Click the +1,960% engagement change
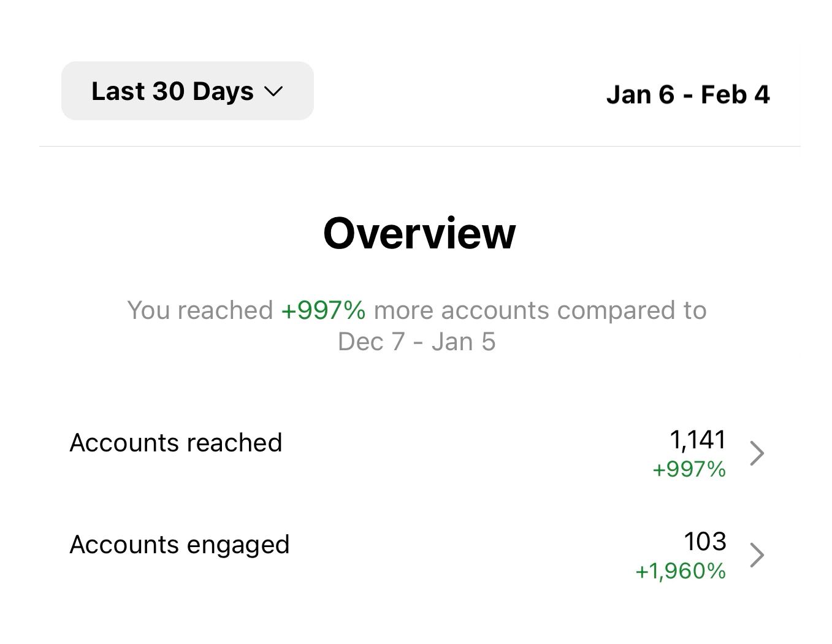This screenshot has height=644, width=832. (681, 572)
